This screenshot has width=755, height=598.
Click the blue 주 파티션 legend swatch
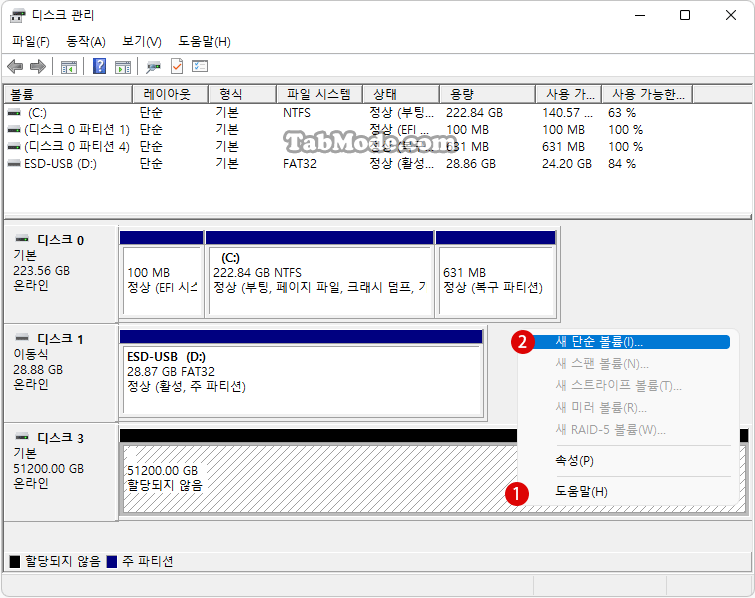click(x=112, y=561)
